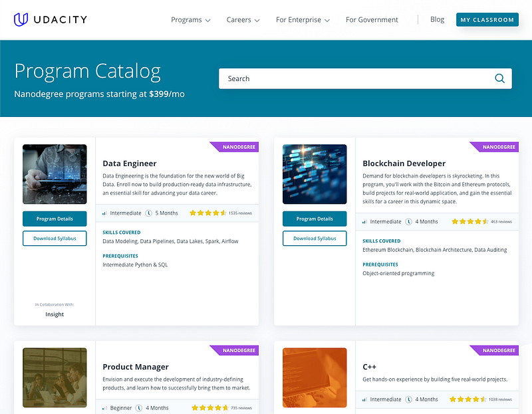532x414 pixels.
Task: Click the Blockchain Developer clock icon
Action: tap(408, 222)
